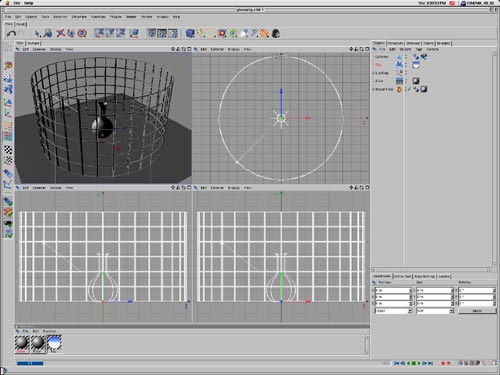Toggle Sky object visibility dots
Image resolution: width=500 pixels, height=375 pixels.
(x=406, y=65)
